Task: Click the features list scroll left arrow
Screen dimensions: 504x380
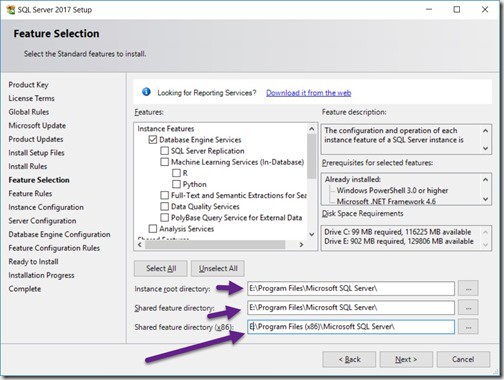Action: (x=140, y=245)
